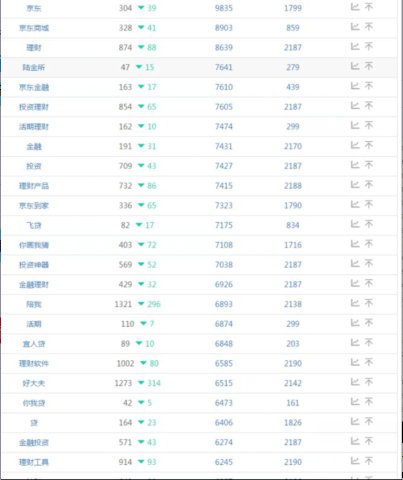
Task: Select the 理财产品 keyword
Action: click(x=34, y=186)
